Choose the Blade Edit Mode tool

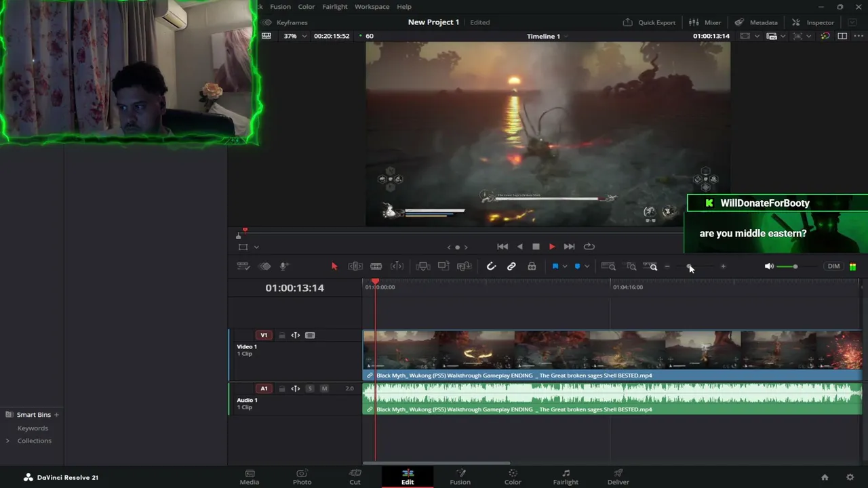(376, 266)
